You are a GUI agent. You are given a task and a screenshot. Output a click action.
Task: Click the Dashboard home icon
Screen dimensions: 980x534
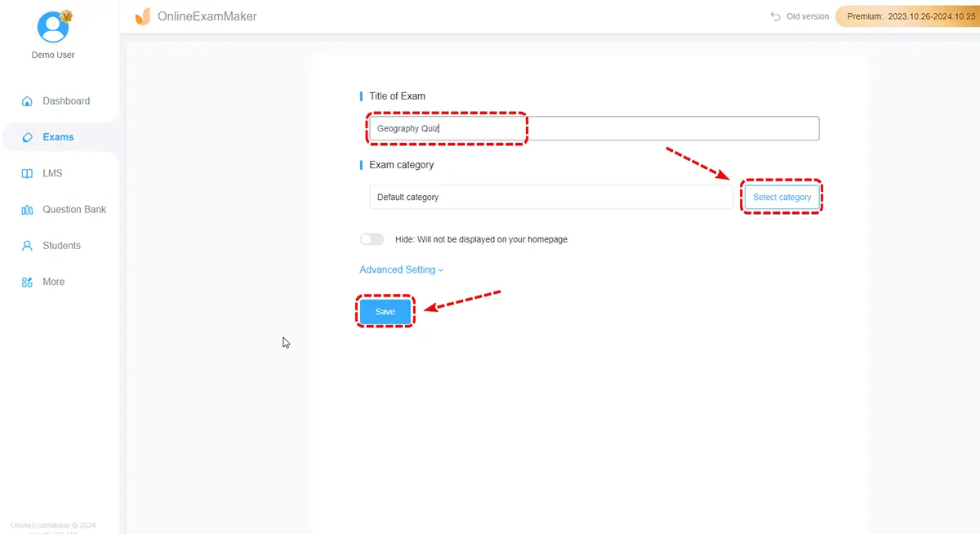[27, 101]
